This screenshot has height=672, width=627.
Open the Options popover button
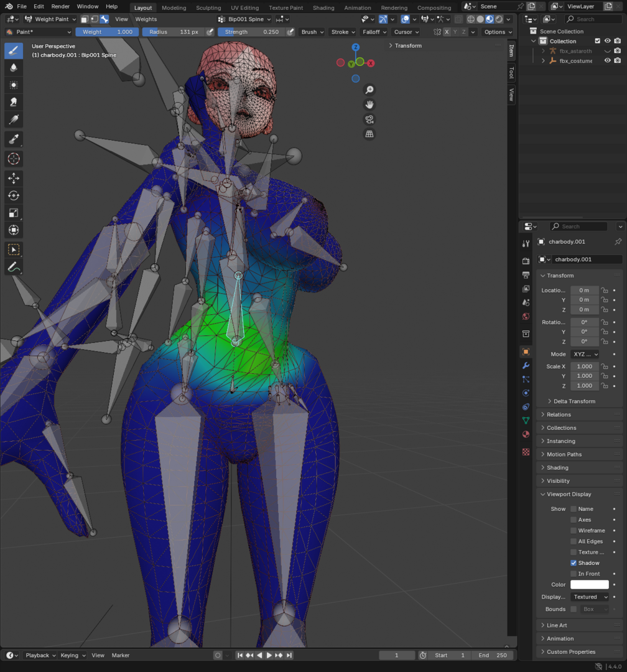(498, 32)
